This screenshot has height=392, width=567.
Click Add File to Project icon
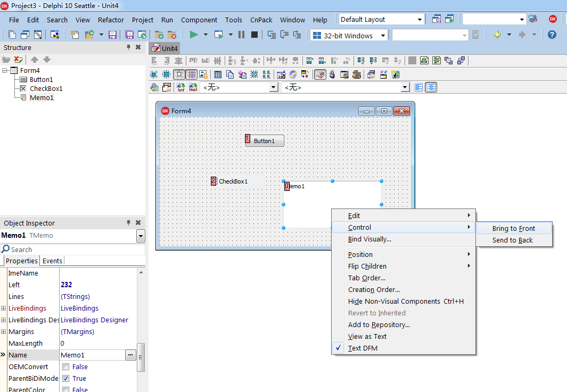click(159, 35)
